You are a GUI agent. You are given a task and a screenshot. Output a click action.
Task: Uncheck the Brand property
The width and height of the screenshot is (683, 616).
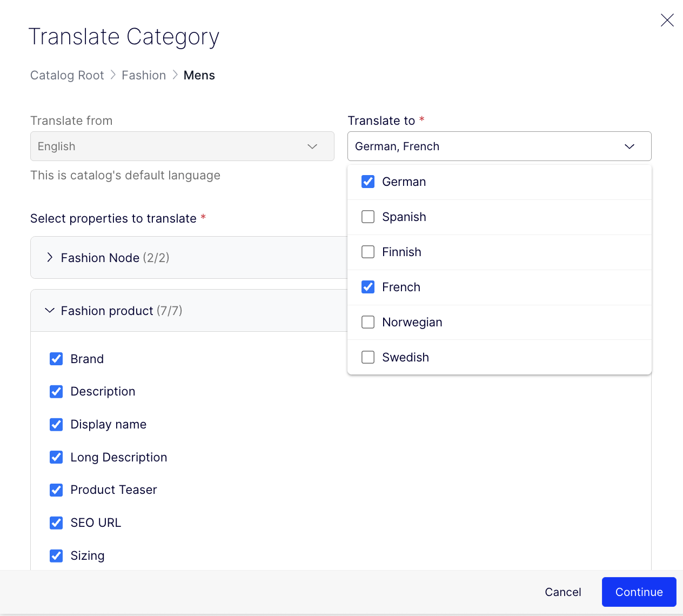[x=56, y=359]
